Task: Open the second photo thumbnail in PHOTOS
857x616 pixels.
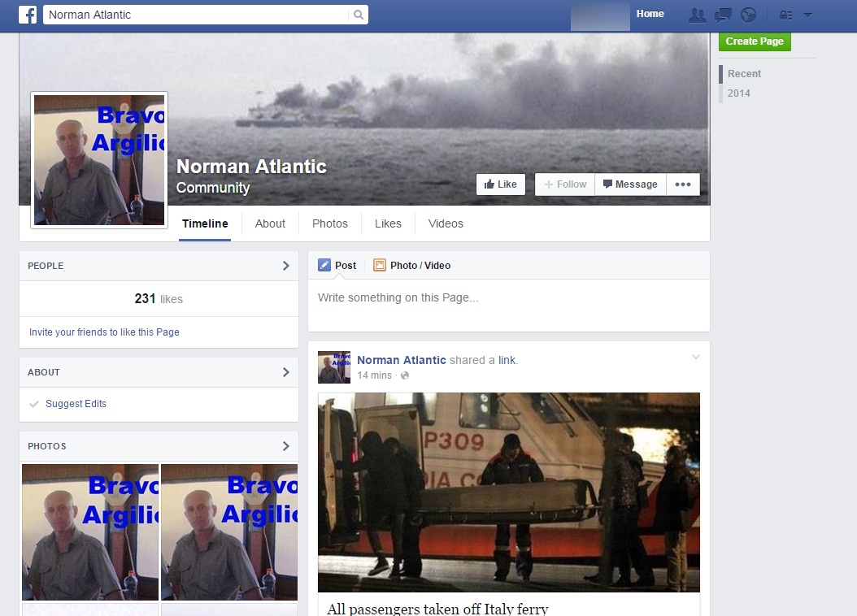Action: 229,532
